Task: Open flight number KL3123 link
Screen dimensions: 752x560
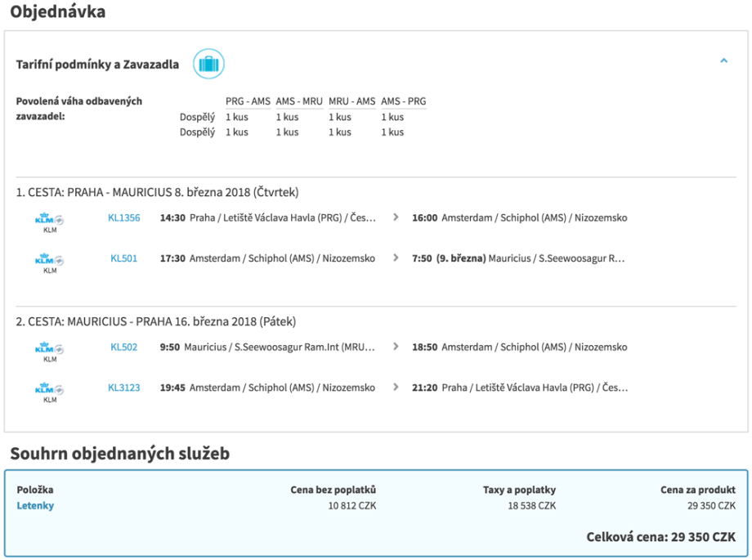Action: (124, 388)
